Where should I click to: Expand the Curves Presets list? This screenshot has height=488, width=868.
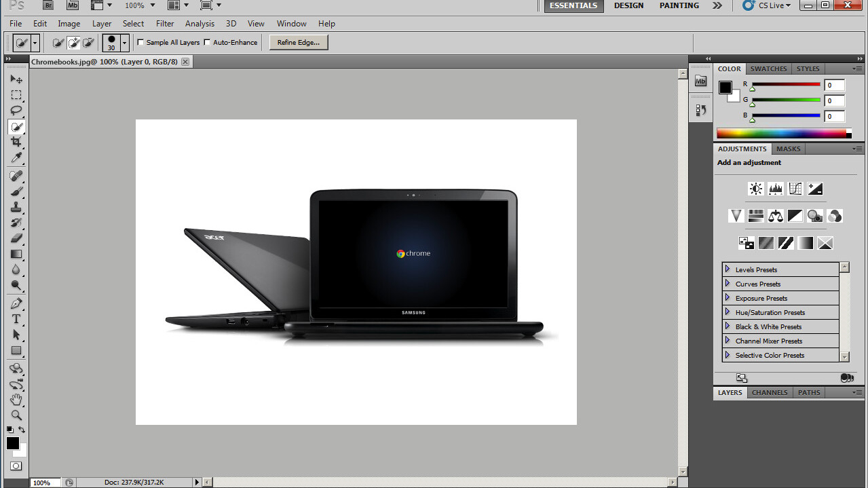728,283
